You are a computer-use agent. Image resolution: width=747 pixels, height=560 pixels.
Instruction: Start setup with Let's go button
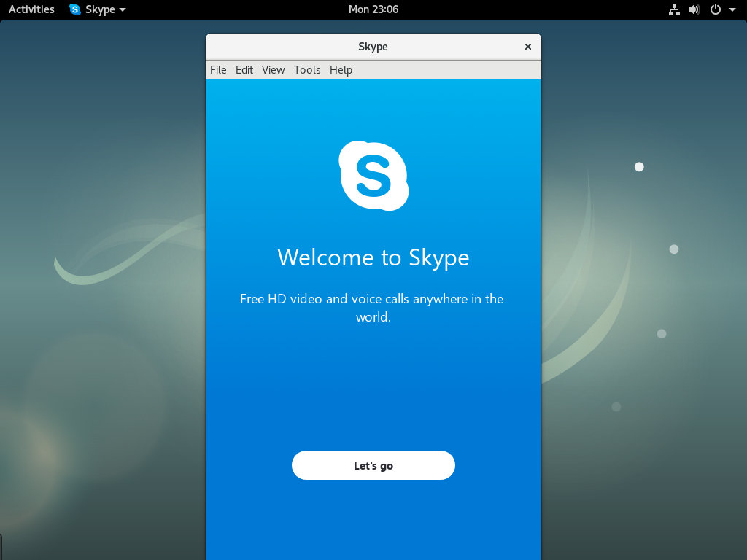(373, 465)
